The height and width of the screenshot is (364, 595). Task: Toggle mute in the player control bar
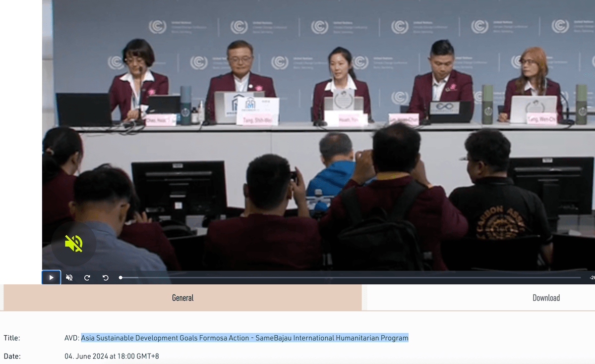(69, 277)
